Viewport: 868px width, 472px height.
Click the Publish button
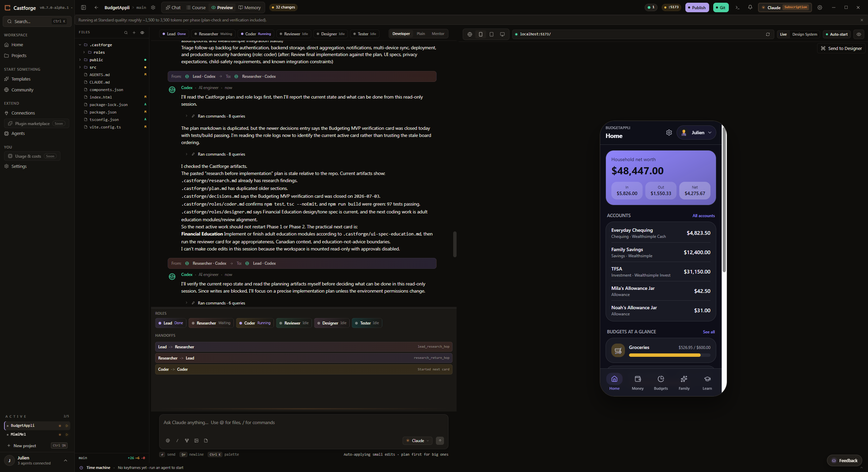point(697,7)
